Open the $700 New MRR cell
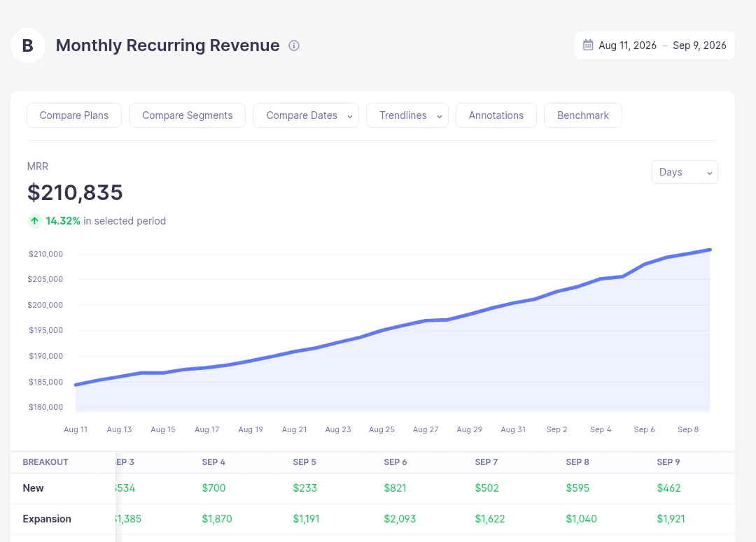 [213, 488]
